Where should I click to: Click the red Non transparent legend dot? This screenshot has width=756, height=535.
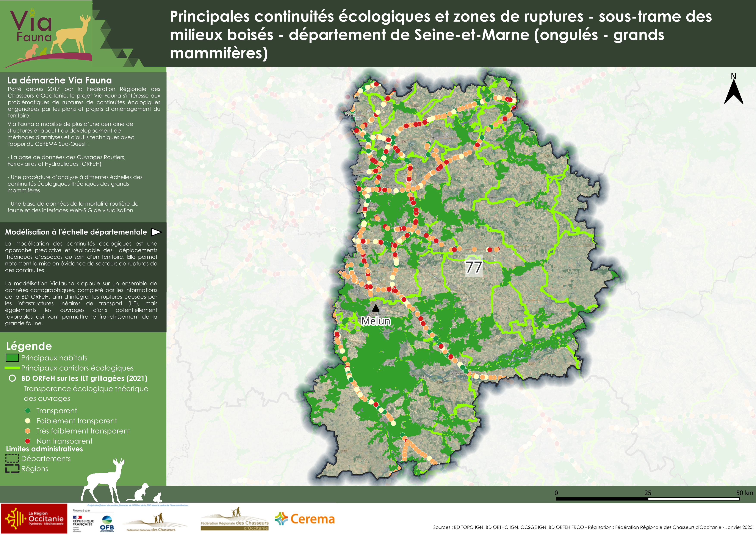[x=28, y=441]
